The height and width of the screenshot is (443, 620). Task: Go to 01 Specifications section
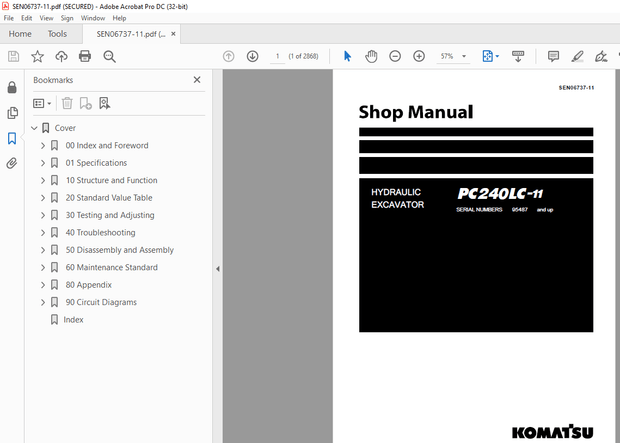click(96, 163)
